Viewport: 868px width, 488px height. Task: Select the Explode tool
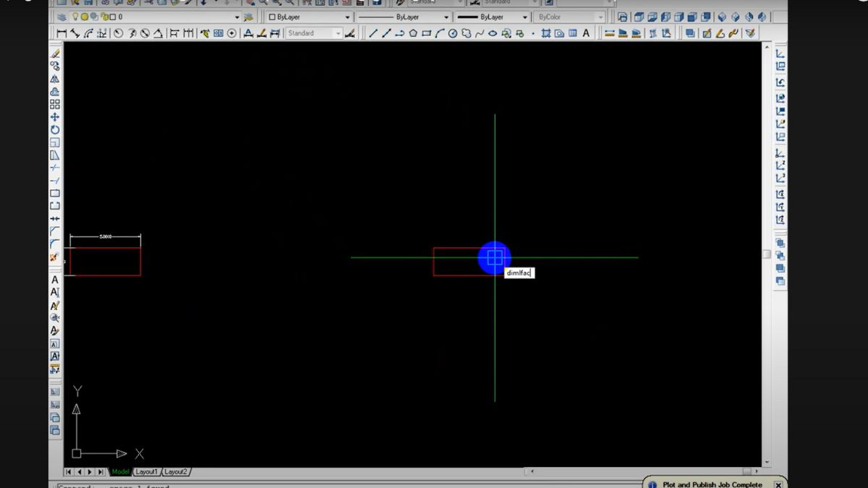pos(55,257)
